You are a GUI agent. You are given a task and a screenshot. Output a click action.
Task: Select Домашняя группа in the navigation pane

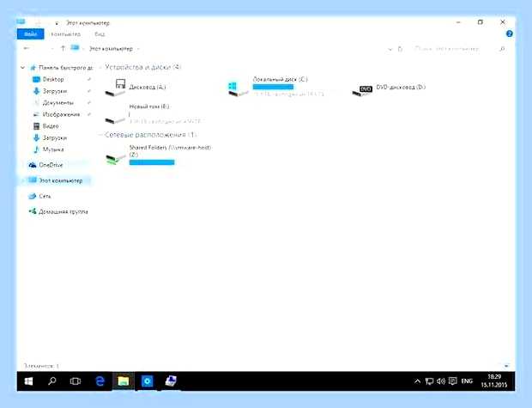63,211
